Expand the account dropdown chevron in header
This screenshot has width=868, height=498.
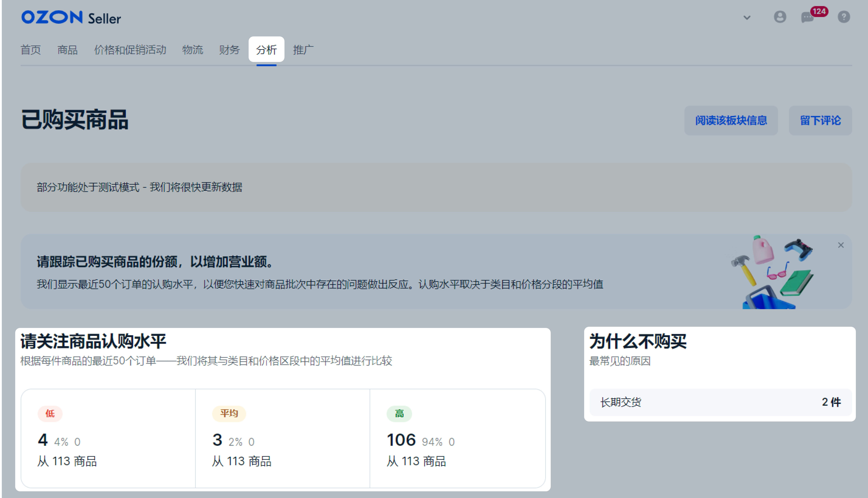[747, 17]
